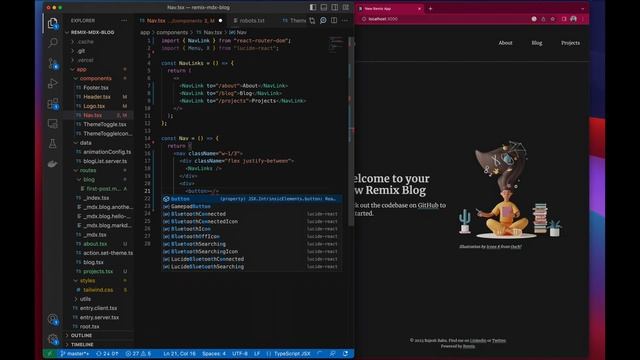
Task: Click the open changes icon in editor toolbar
Action: tap(312, 20)
